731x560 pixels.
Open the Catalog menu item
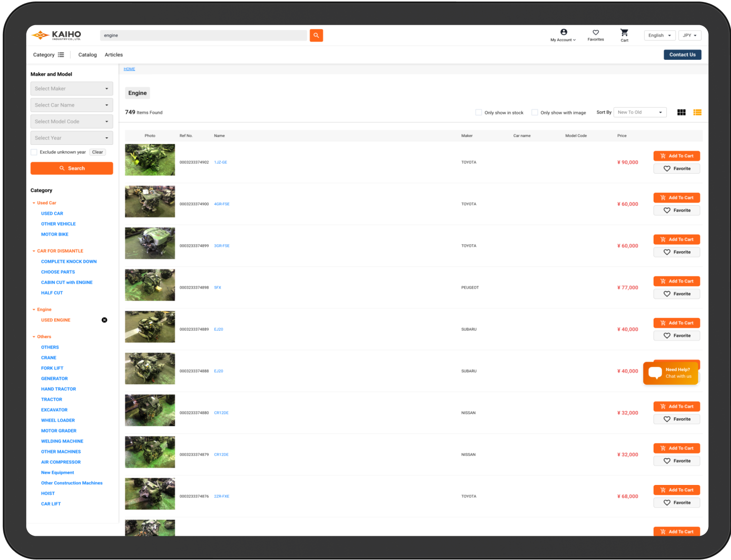[x=87, y=55]
